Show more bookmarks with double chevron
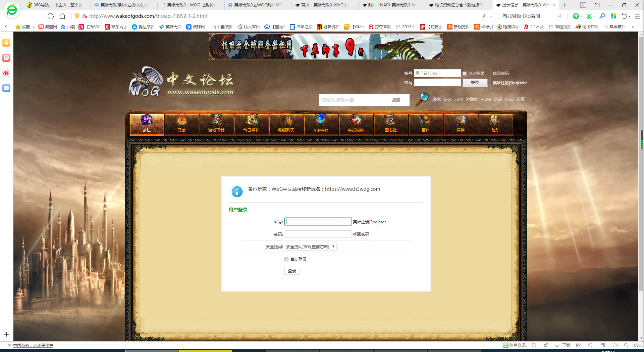The height and width of the screenshot is (352, 644). 633,27
